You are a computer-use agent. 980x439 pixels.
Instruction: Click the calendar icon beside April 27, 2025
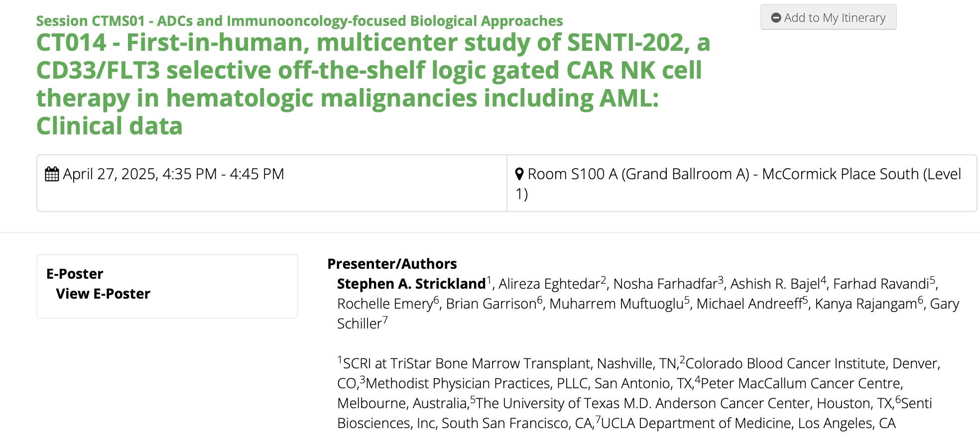(x=52, y=174)
